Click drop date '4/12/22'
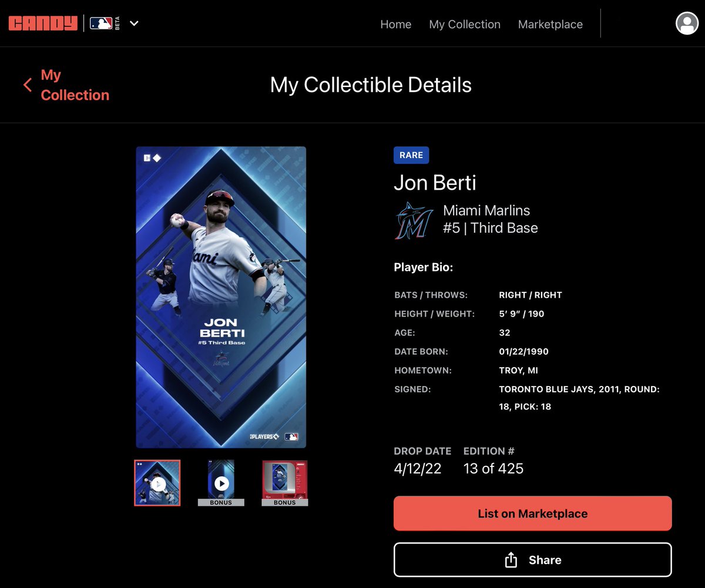This screenshot has height=588, width=705. (x=418, y=469)
